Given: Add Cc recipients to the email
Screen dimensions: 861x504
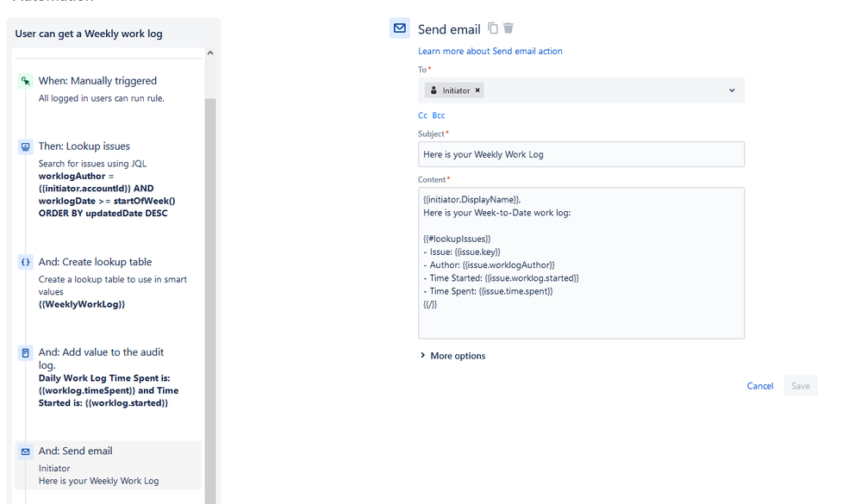Looking at the screenshot, I should coord(421,115).
